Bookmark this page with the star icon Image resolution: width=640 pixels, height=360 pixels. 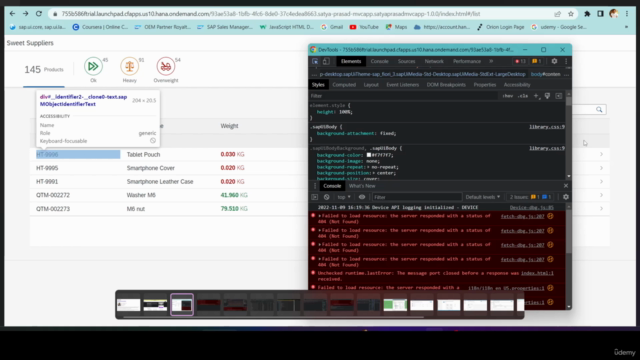point(571,14)
